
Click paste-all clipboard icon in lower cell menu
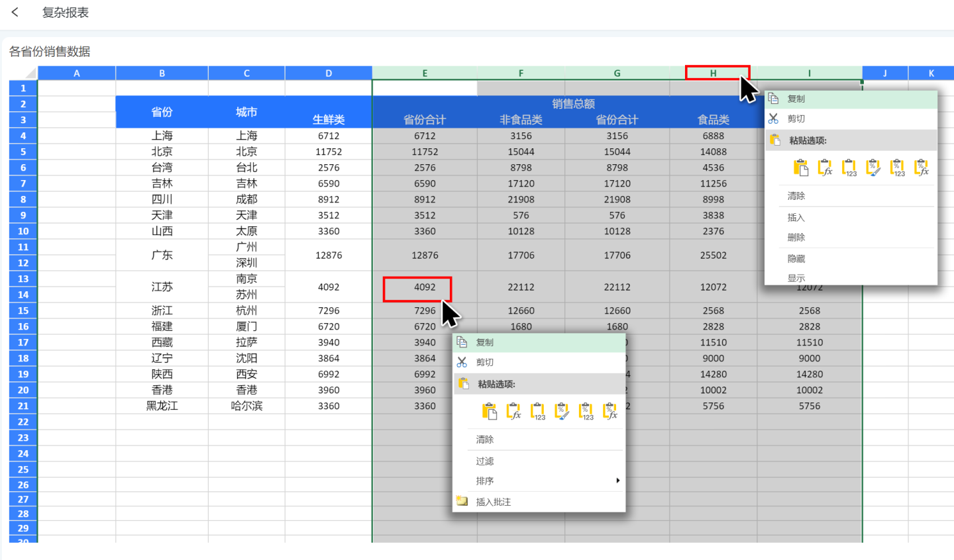coord(489,412)
